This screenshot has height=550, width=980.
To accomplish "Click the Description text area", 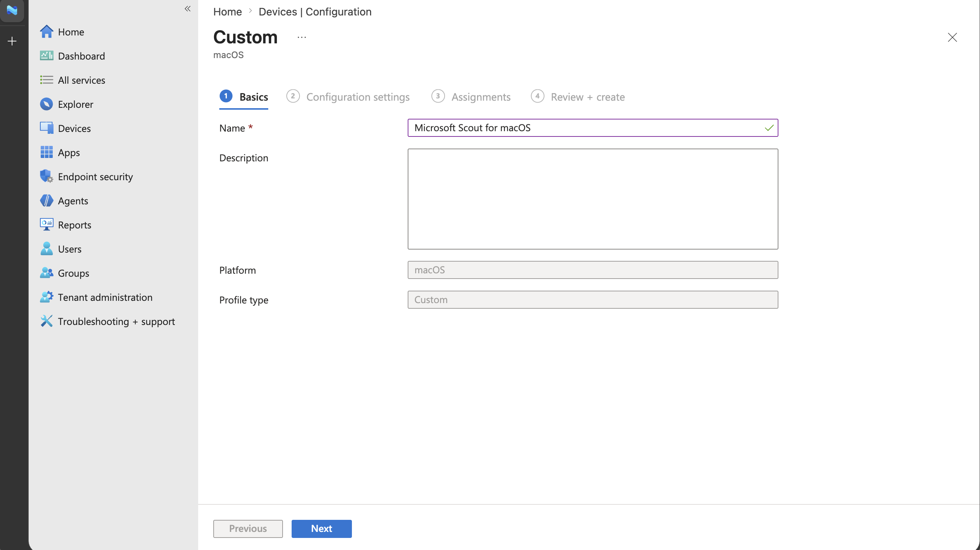I will click(x=593, y=199).
